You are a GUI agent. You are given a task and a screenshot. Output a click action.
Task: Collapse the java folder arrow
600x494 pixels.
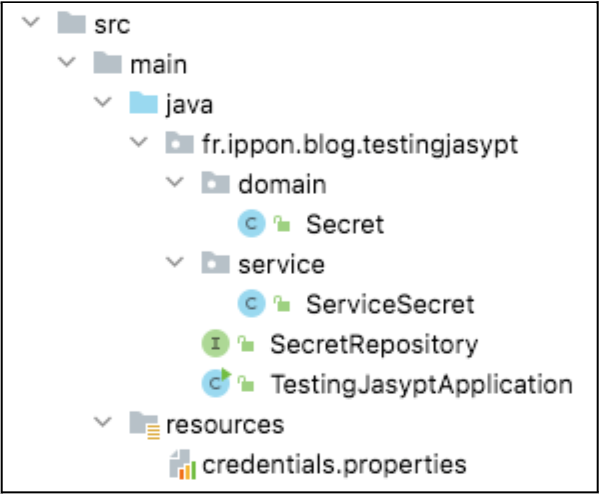point(102,104)
